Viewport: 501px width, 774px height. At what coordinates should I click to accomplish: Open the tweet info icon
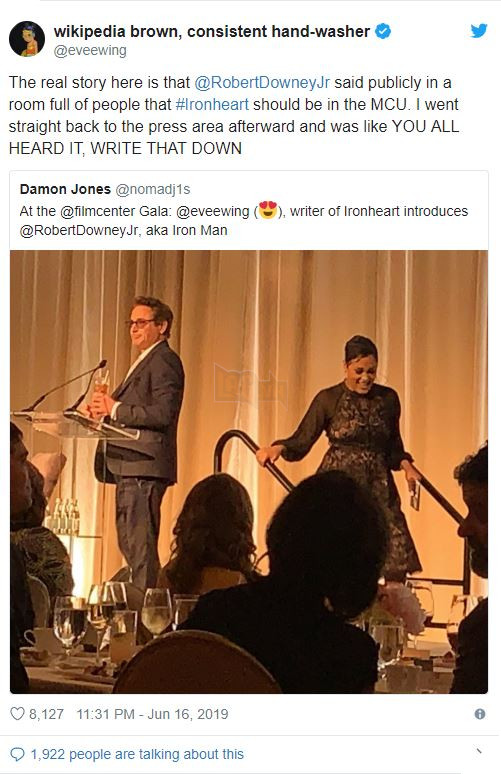(479, 714)
